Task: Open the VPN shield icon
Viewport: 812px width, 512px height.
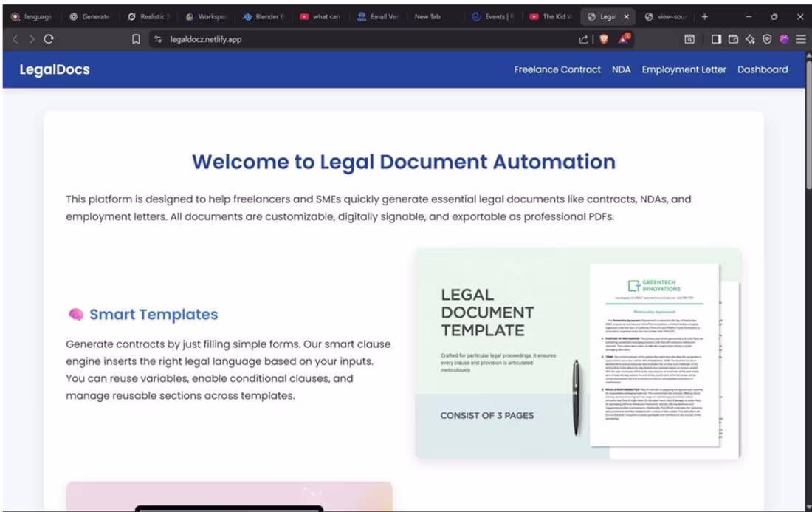Action: coord(768,39)
